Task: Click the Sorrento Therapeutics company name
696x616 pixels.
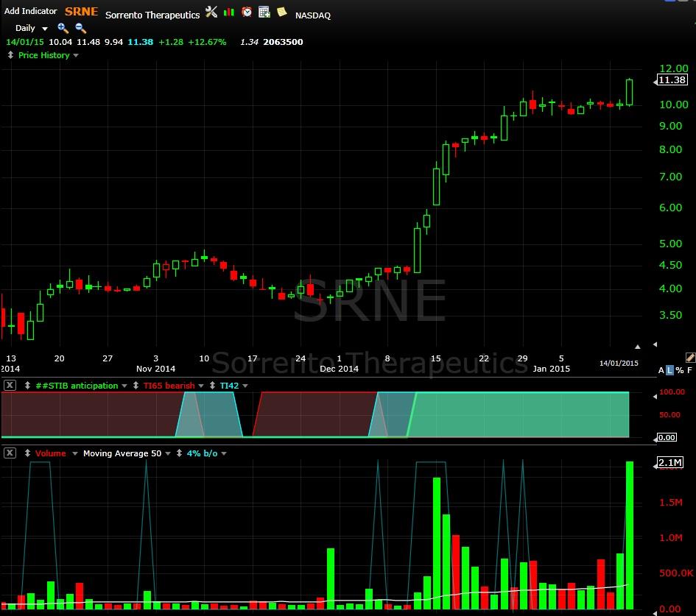Action: 152,15
